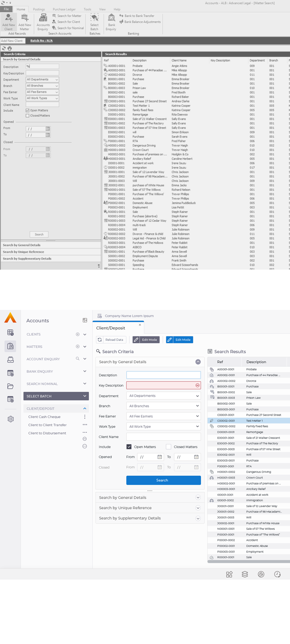Click blue Search button in new design
Image resolution: width=290 pixels, height=644 pixels.
(x=164, y=480)
